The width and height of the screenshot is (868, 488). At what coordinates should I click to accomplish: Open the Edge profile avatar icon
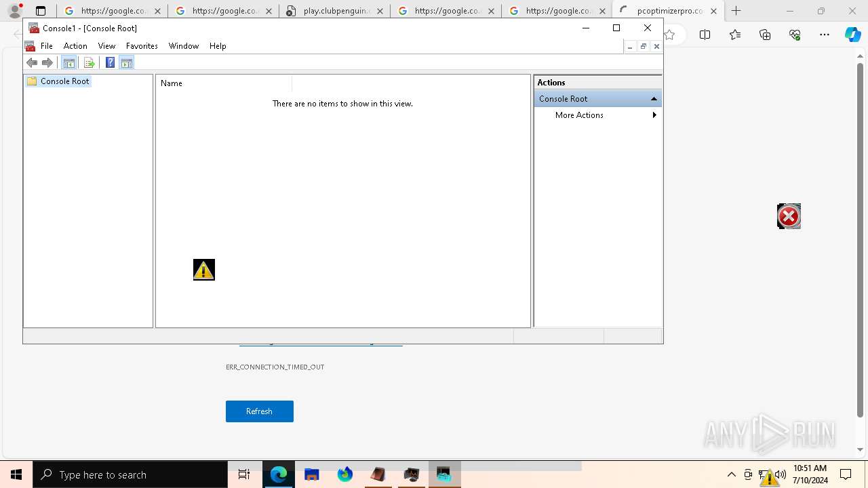click(15, 11)
